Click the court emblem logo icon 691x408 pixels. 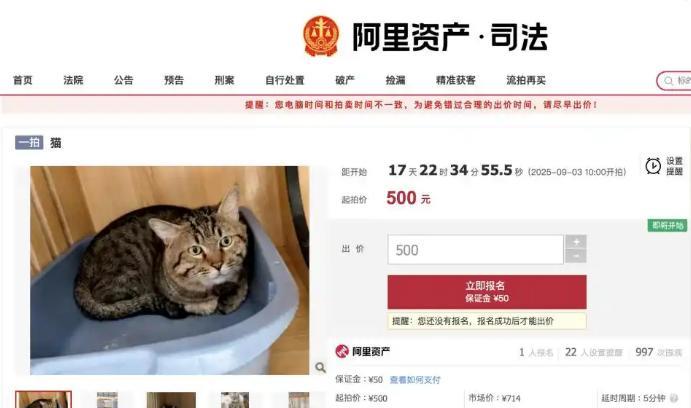[x=321, y=36]
